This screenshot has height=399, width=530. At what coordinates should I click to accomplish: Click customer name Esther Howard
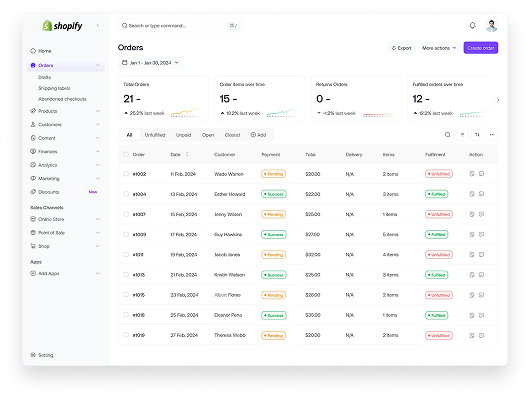point(230,194)
